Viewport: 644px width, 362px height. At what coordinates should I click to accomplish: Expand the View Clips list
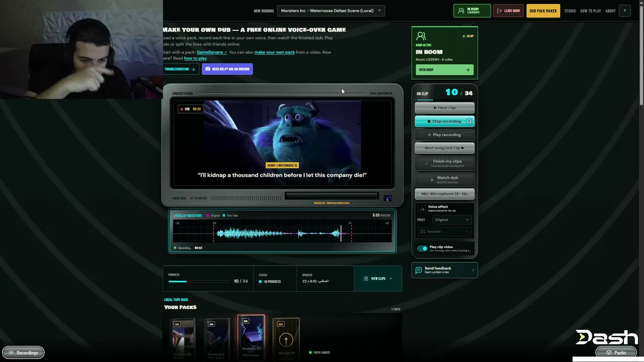(378, 279)
